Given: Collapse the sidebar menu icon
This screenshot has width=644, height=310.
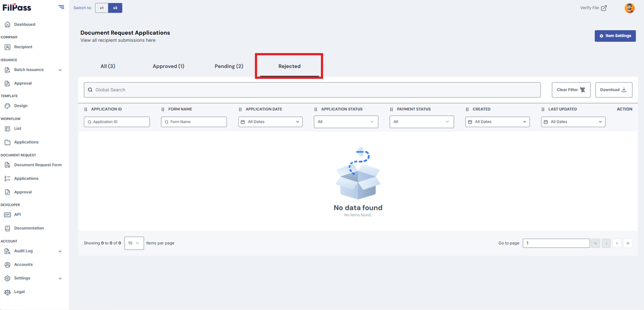Looking at the screenshot, I should [61, 8].
